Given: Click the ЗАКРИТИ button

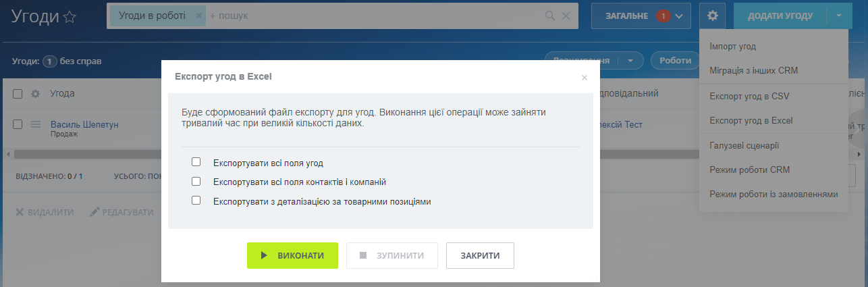Looking at the screenshot, I should point(480,256).
